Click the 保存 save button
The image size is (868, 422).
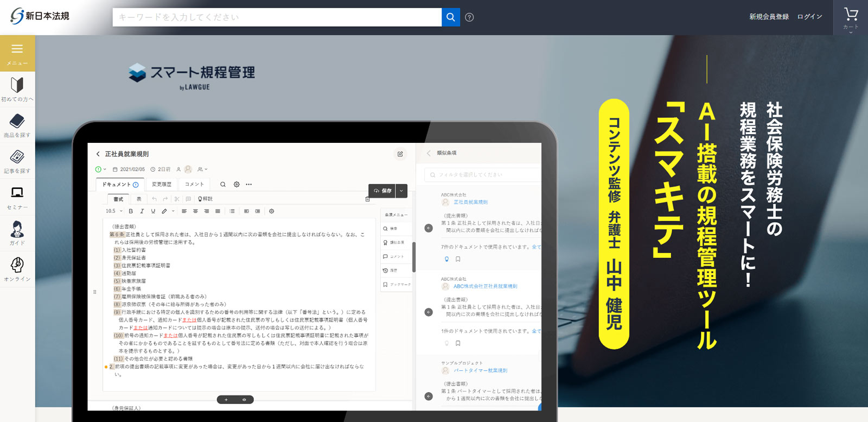point(382,191)
